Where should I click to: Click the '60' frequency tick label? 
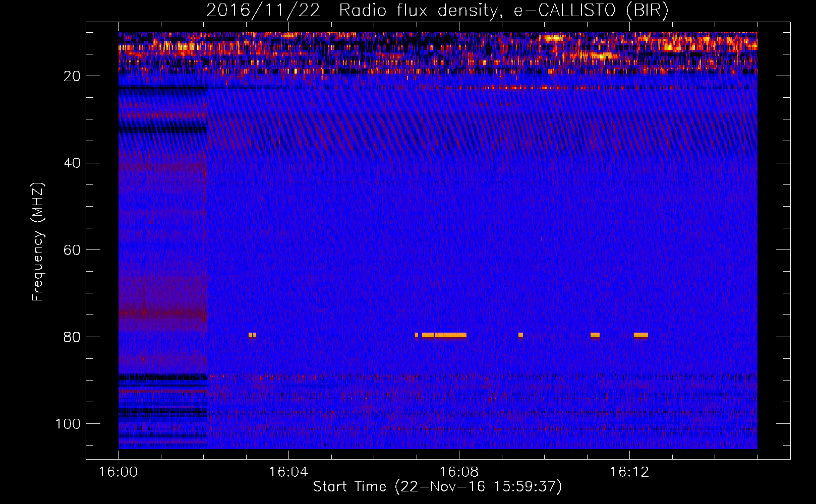(x=72, y=250)
